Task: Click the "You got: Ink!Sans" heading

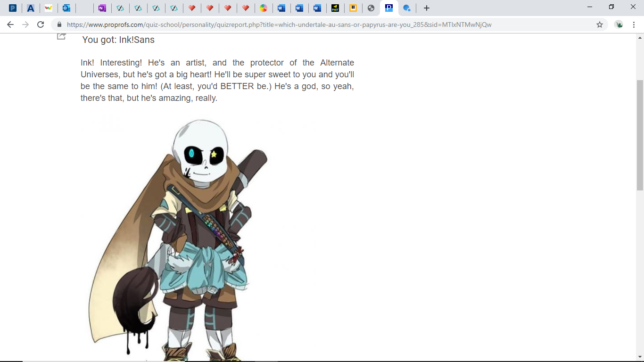Action: [118, 40]
